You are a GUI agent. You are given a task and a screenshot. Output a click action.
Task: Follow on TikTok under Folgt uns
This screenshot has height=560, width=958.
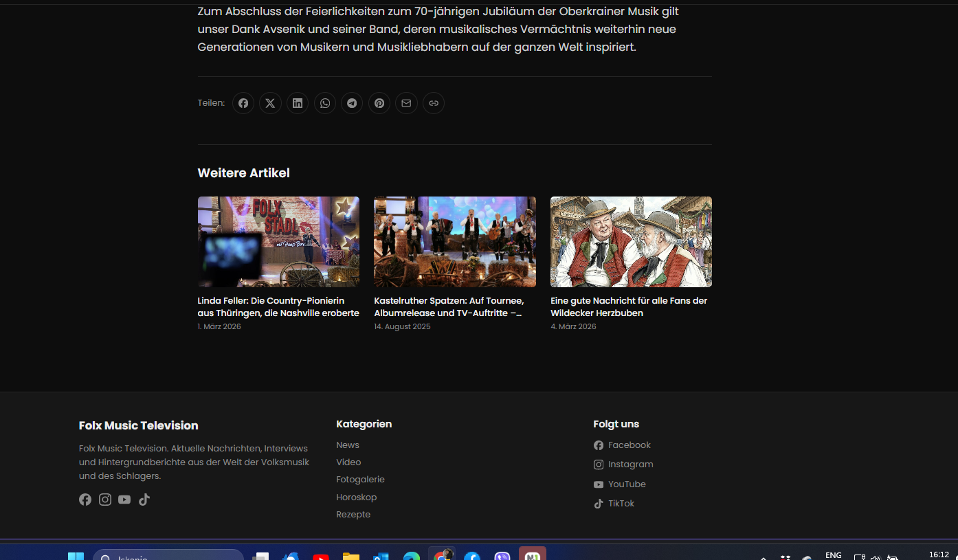tap(614, 504)
